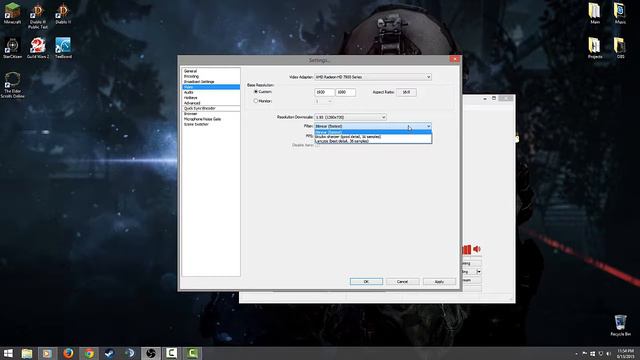The width and height of the screenshot is (640, 360).
Task: Click Apply in the Settings dialog
Action: (439, 282)
